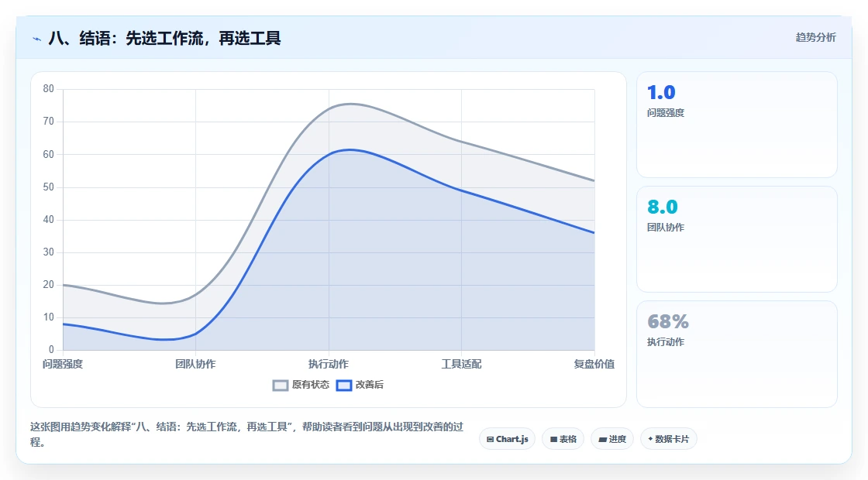The height and width of the screenshot is (480, 868).
Task: Click the 表格 tag chip
Action: coord(563,439)
